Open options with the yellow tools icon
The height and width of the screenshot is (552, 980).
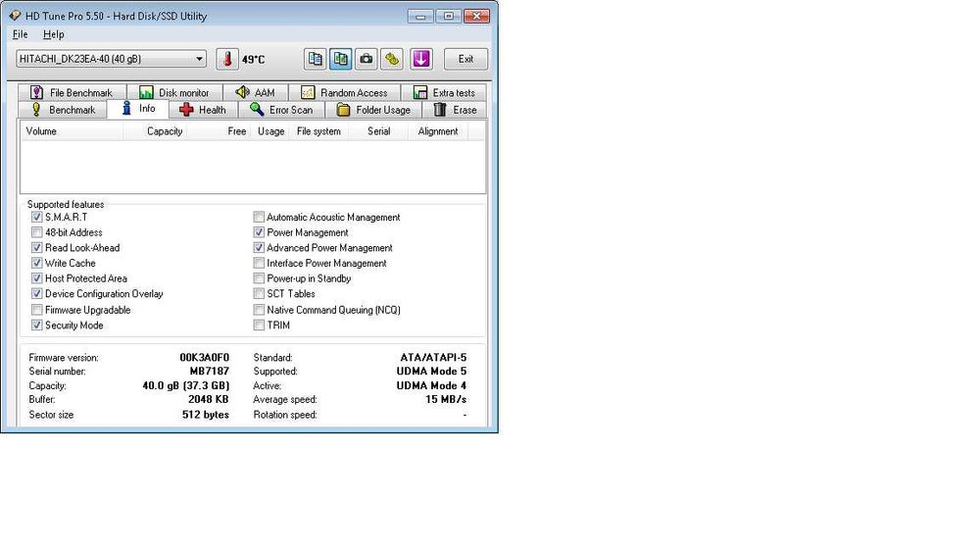tap(392, 59)
